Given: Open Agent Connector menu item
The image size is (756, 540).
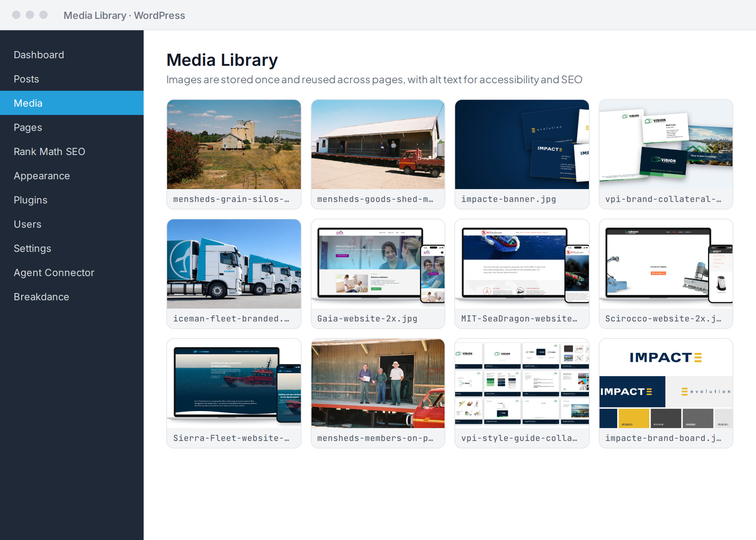Looking at the screenshot, I should 72,273.
